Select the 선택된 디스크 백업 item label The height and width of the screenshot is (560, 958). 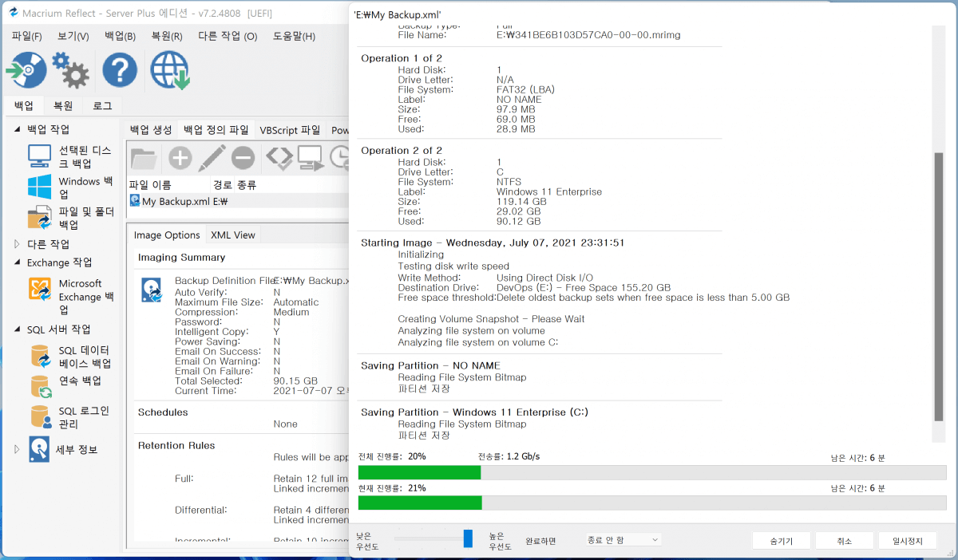pyautogui.click(x=85, y=157)
